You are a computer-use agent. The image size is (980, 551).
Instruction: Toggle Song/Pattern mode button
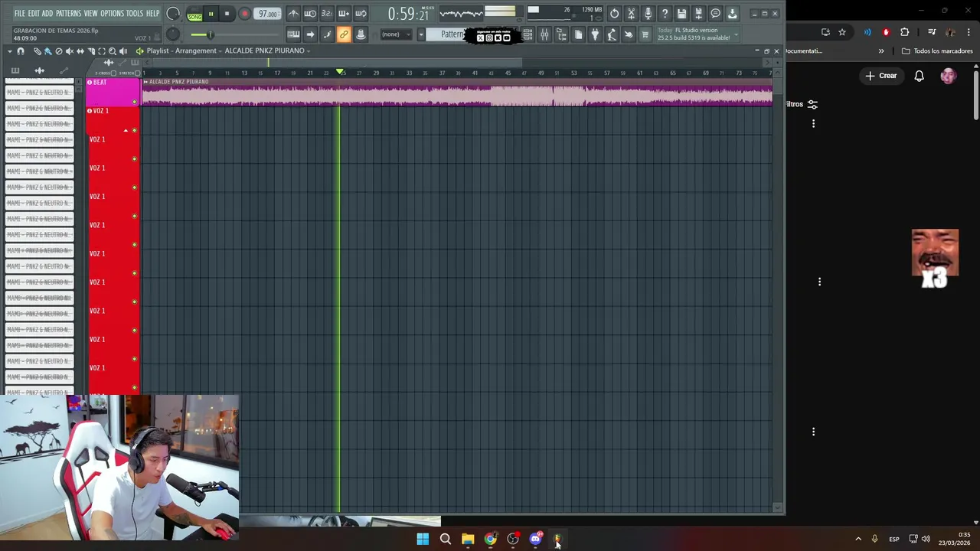(x=194, y=14)
